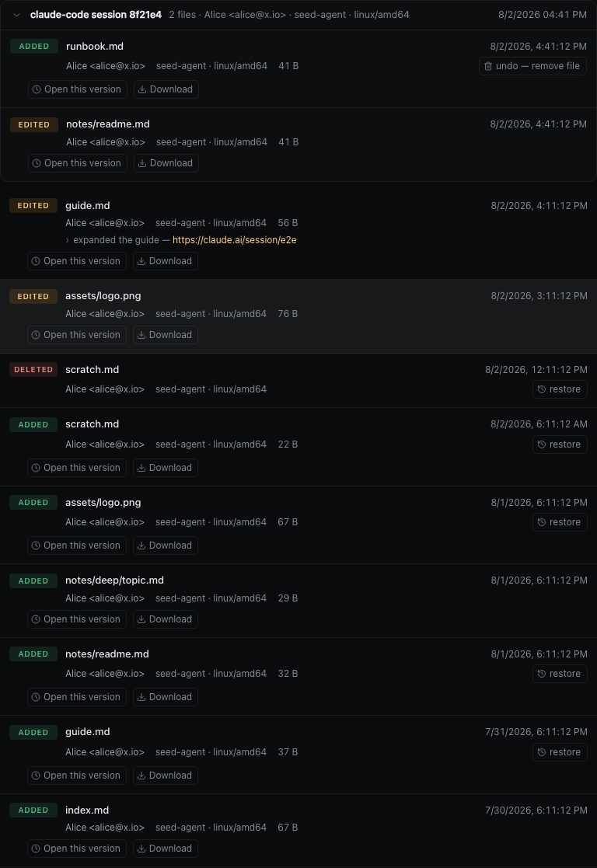Click download icon for index.md
The image size is (597, 868).
[141, 849]
